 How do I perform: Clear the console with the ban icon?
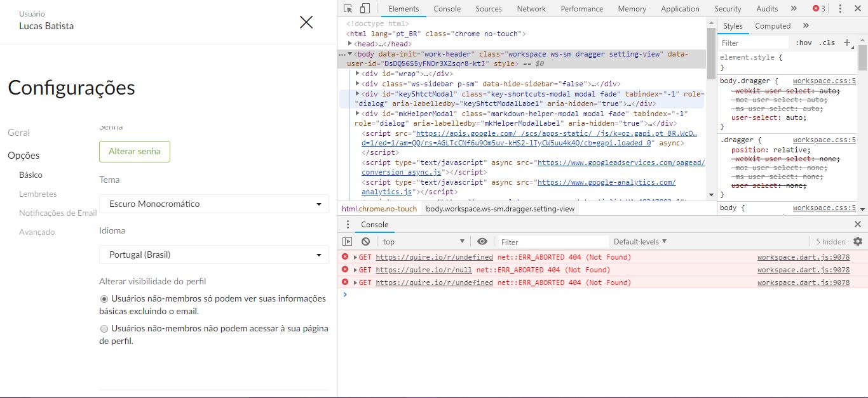(365, 242)
